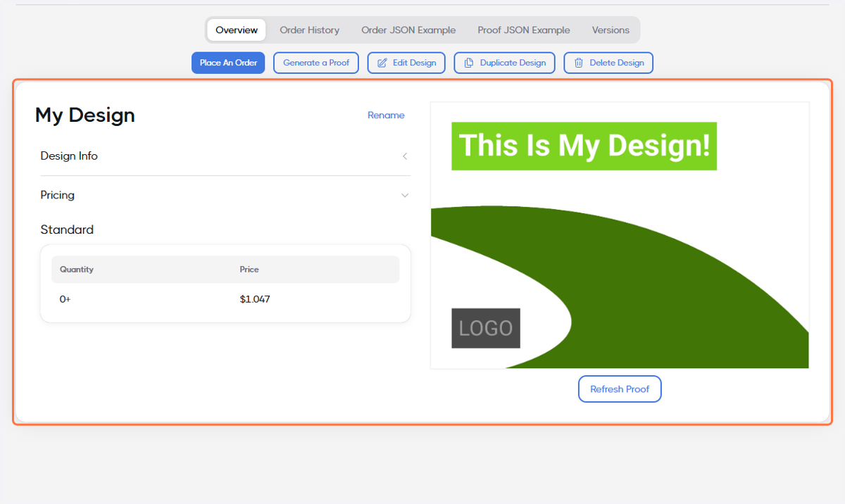Image resolution: width=845 pixels, height=504 pixels.
Task: Open the Order JSON Example tab
Action: [408, 30]
